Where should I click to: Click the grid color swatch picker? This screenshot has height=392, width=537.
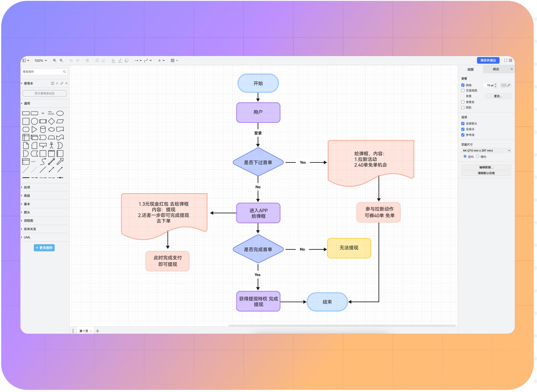pos(506,85)
